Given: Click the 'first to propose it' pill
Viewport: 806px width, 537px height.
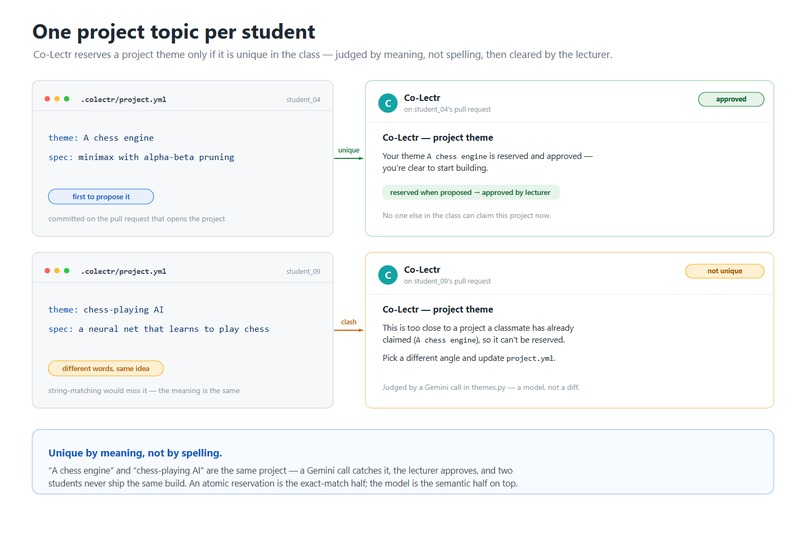Looking at the screenshot, I should point(101,196).
